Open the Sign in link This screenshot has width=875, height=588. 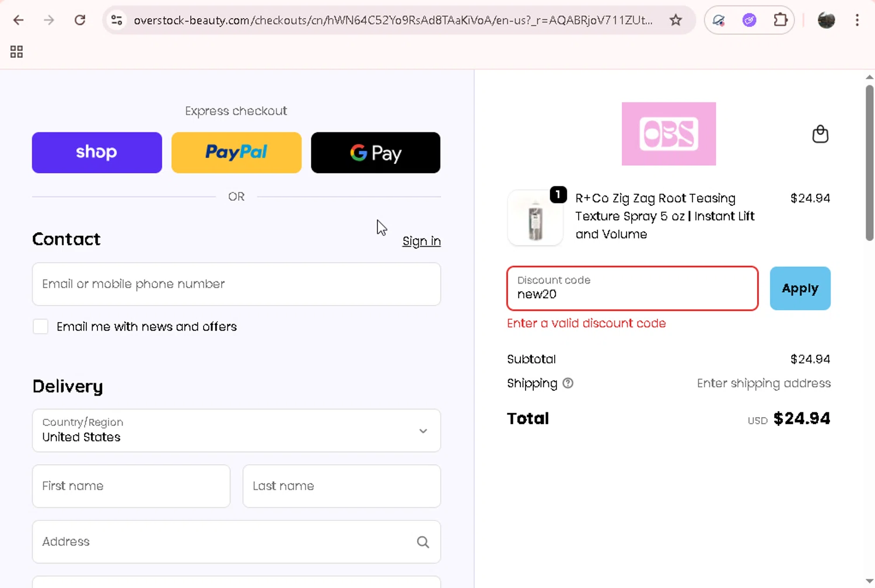point(421,241)
